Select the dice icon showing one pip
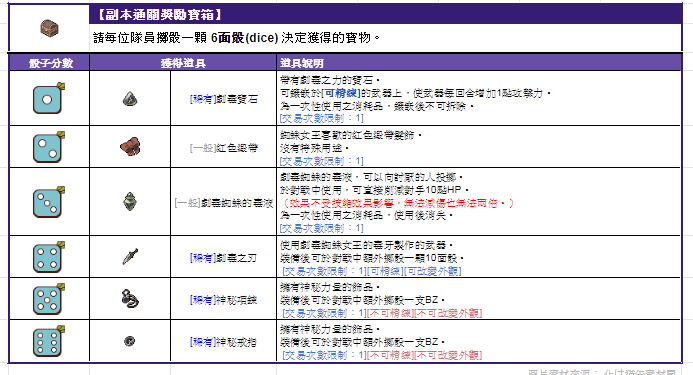693x375 pixels. [x=49, y=98]
